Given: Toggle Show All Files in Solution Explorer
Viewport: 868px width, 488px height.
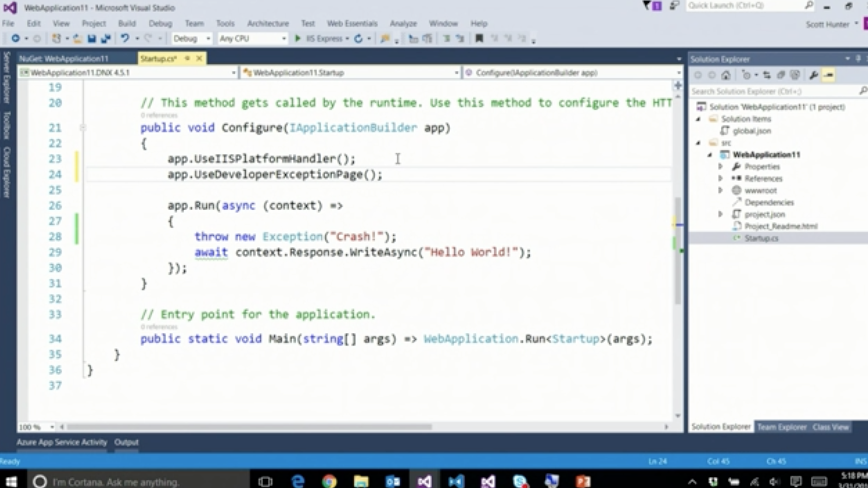Looking at the screenshot, I should (x=795, y=75).
